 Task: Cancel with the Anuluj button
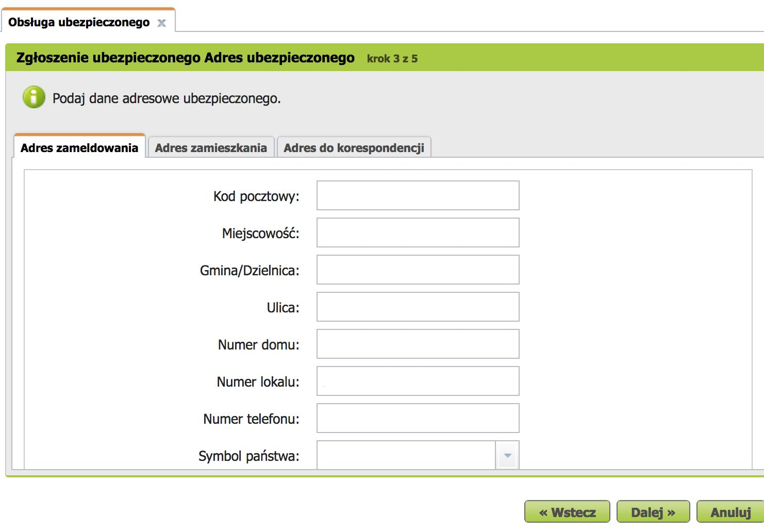click(x=730, y=512)
